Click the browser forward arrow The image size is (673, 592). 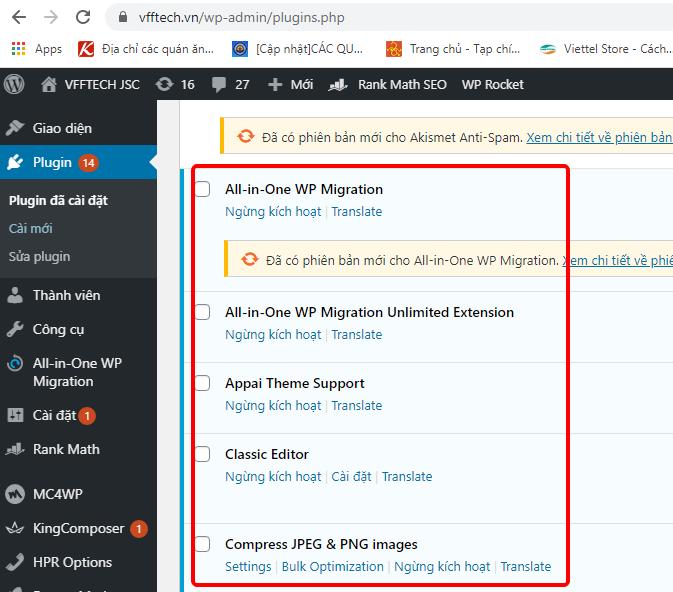51,17
